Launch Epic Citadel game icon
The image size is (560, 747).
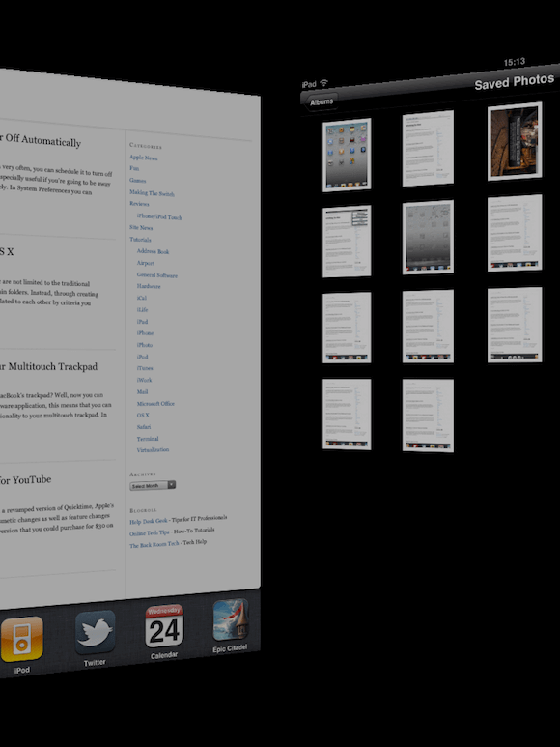click(231, 619)
